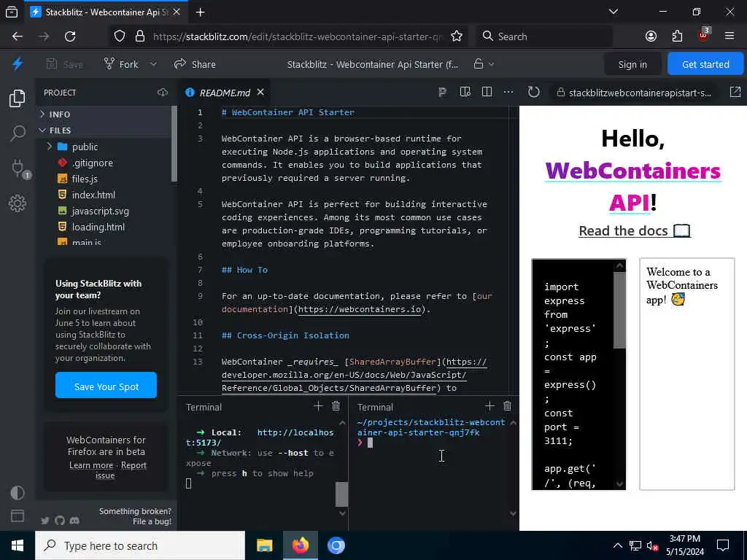Click the Get started button
This screenshot has height=560, width=747.
click(x=705, y=64)
